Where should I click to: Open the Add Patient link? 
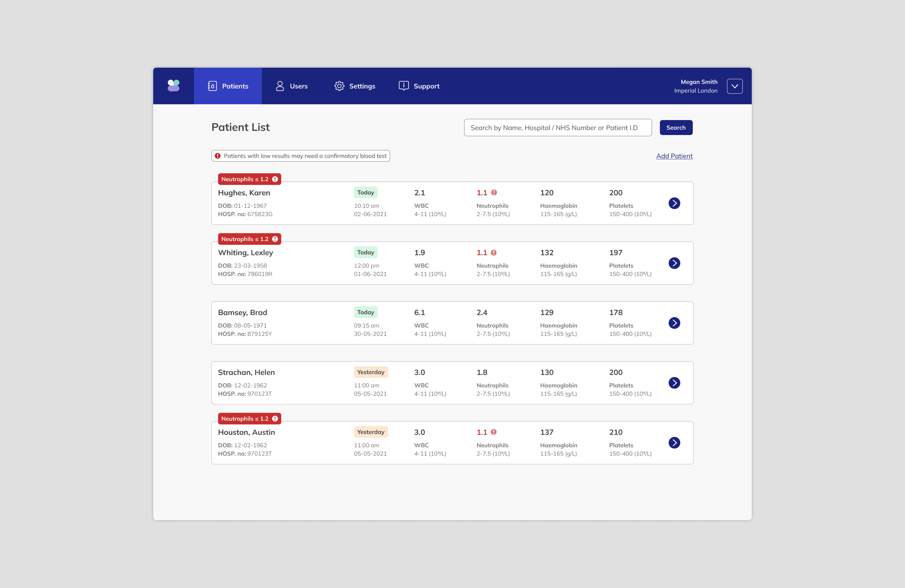pos(674,156)
